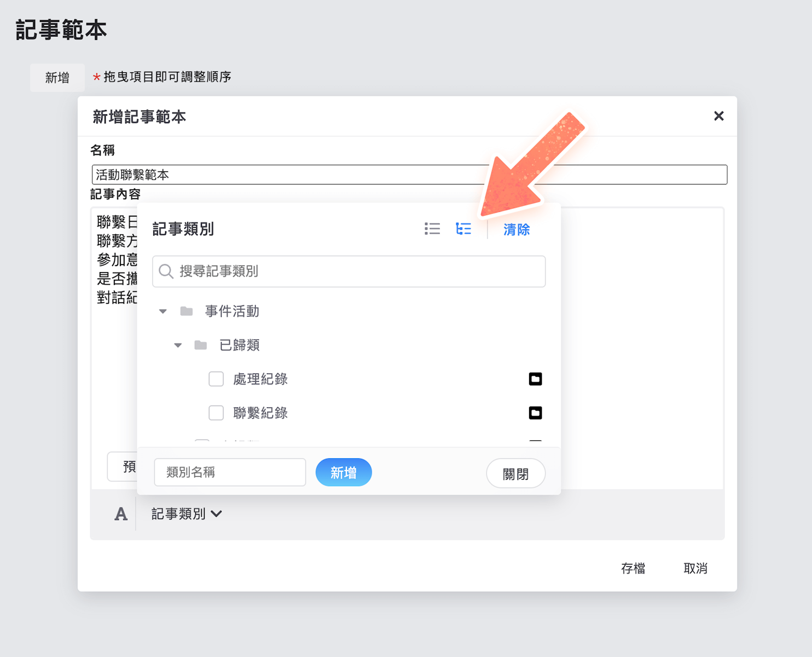Viewport: 812px width, 657px height.
Task: Click folder icon beside 處理紀錄
Action: [535, 379]
